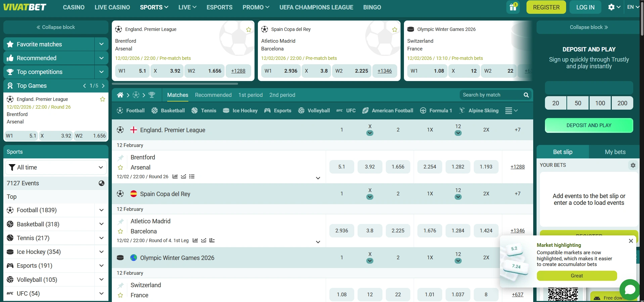The width and height of the screenshot is (644, 302).
Task: Click the LOG IN button
Action: click(585, 7)
